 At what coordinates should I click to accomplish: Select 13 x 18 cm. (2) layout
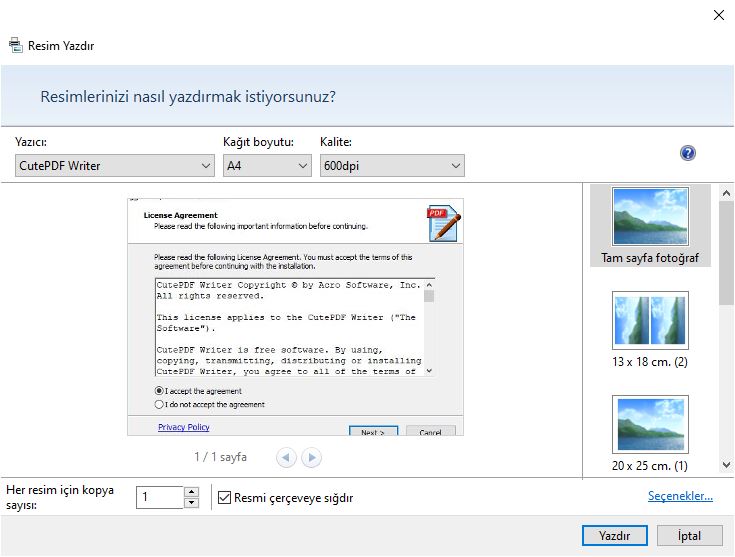click(x=650, y=330)
